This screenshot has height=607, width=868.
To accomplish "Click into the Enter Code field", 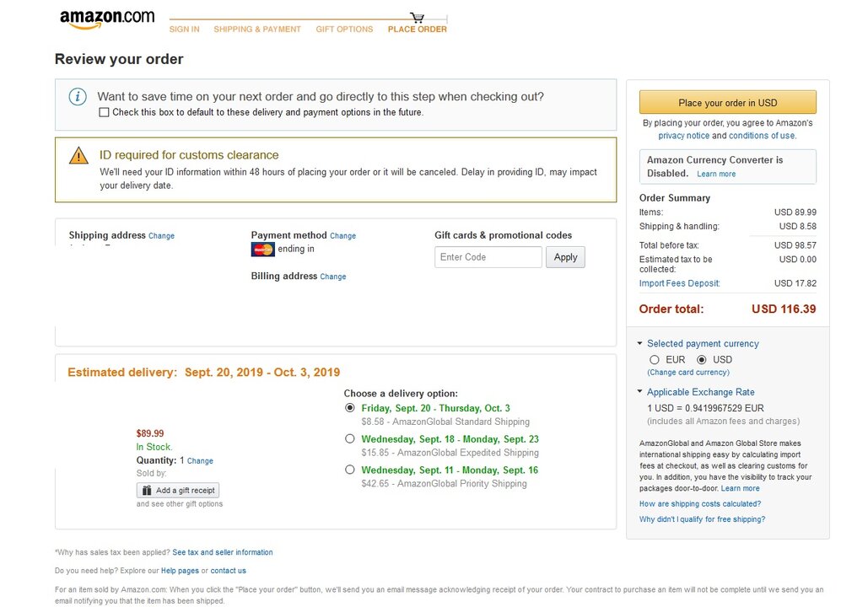I will click(488, 257).
